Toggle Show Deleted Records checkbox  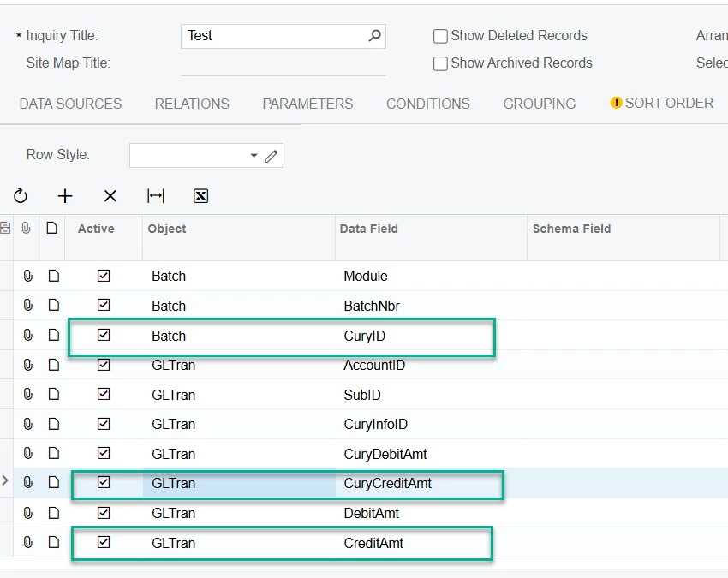(x=441, y=36)
